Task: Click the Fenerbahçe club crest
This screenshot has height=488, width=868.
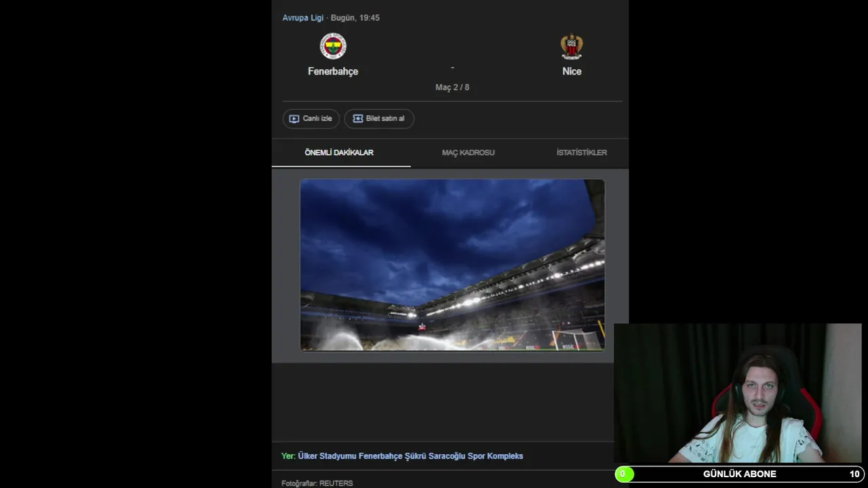Action: [333, 46]
